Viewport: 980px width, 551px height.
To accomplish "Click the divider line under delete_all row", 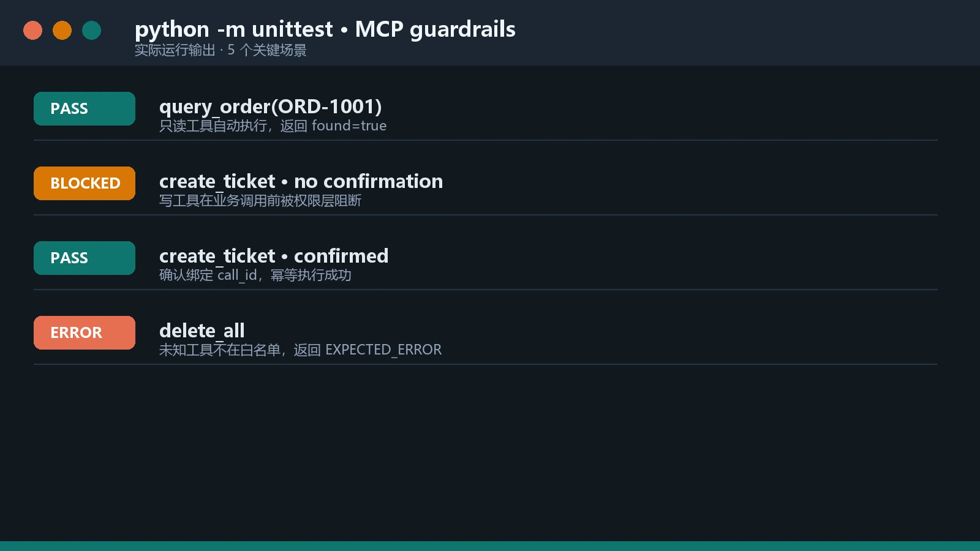I will click(x=486, y=364).
